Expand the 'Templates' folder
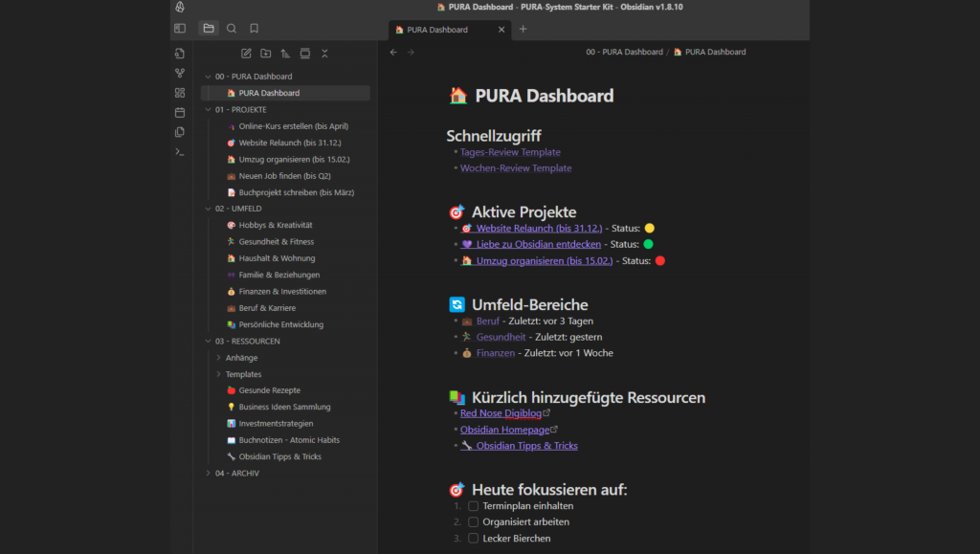This screenshot has width=980, height=554. pos(219,374)
